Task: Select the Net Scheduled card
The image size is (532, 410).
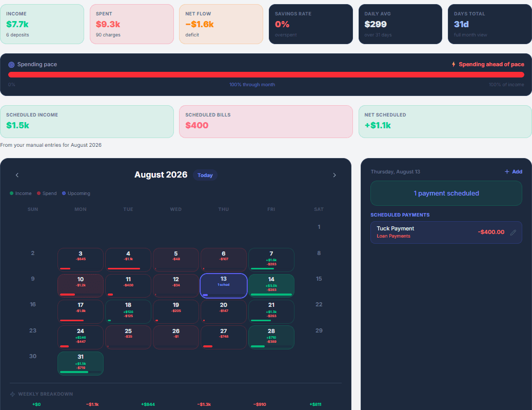Action: (x=445, y=122)
